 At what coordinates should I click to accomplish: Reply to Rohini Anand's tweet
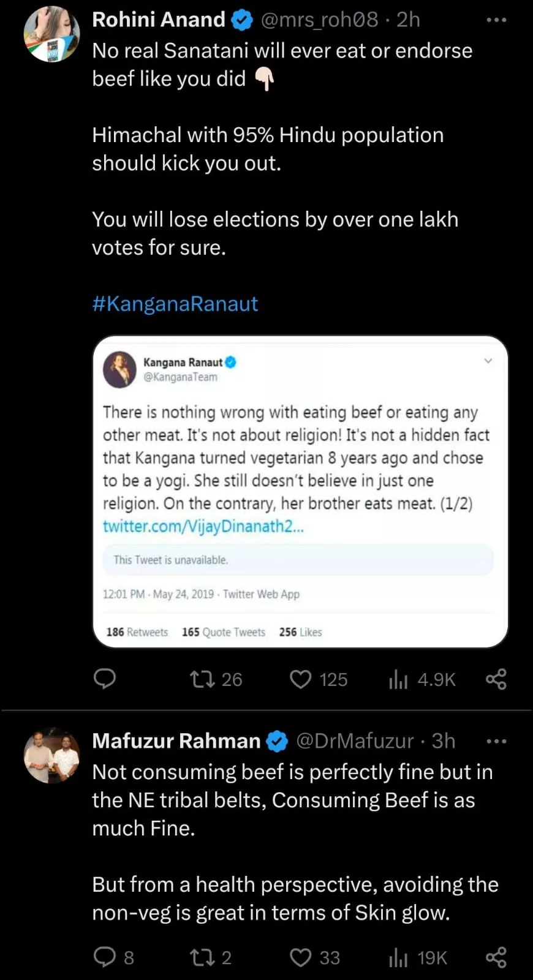click(x=105, y=679)
